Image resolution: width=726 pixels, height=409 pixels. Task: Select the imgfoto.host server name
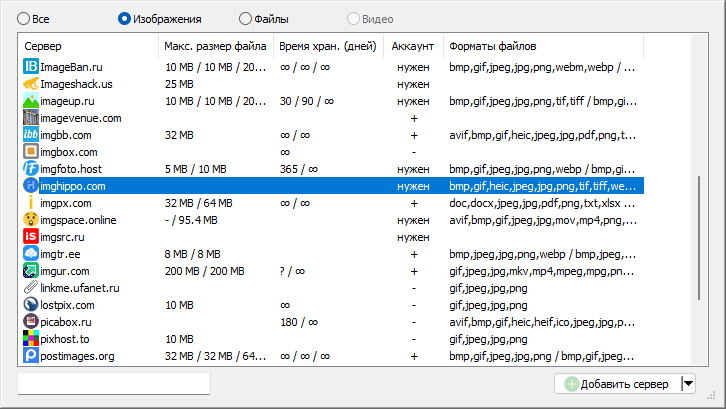71,169
